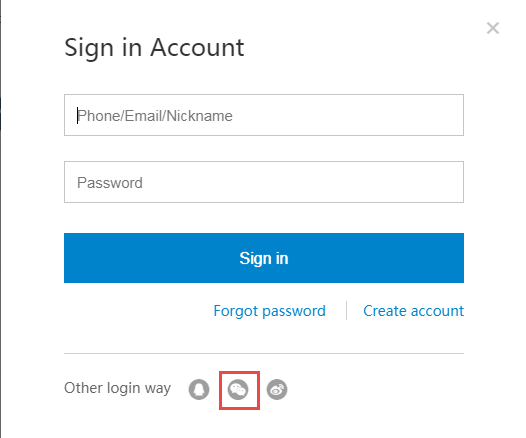Focus the Phone/Email/Nickname field
The image size is (526, 438).
(264, 115)
